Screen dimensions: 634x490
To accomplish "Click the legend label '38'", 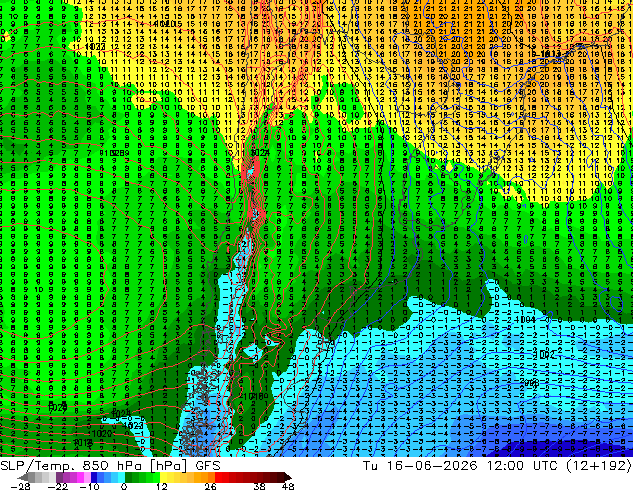I will [x=259, y=486].
